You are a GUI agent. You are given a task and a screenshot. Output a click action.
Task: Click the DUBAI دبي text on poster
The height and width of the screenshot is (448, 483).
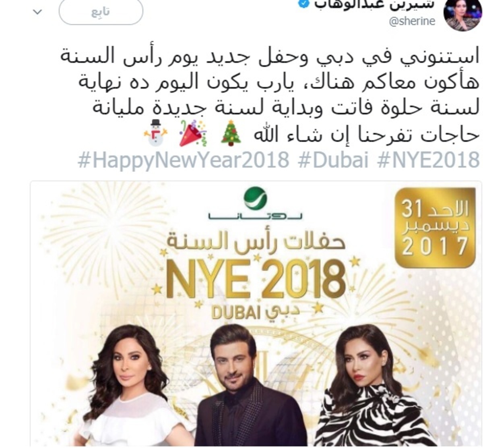pyautogui.click(x=256, y=311)
